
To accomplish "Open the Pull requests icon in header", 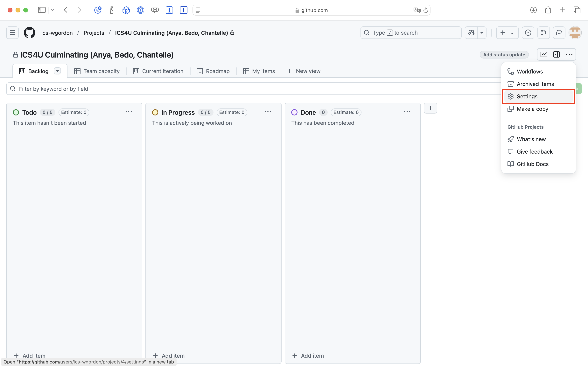I will [x=543, y=32].
